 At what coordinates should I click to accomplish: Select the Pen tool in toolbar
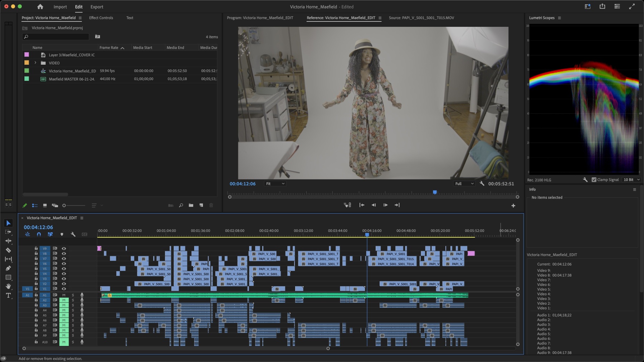8,268
